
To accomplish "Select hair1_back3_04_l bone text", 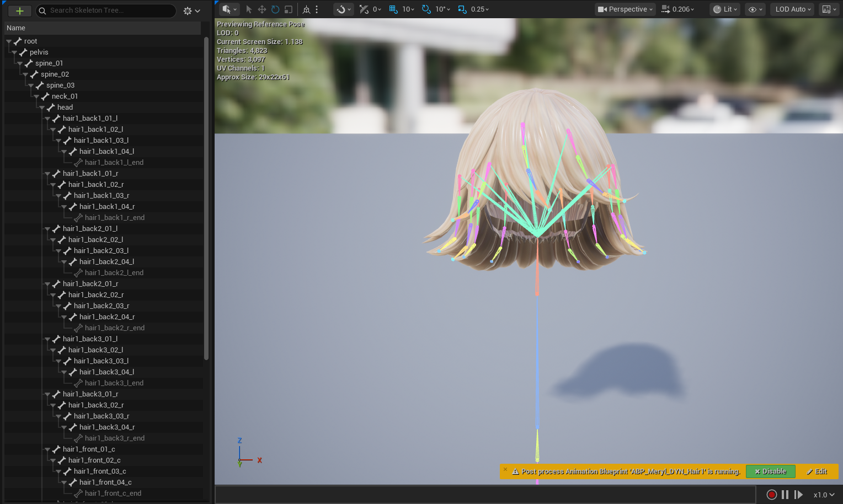I will (x=106, y=372).
